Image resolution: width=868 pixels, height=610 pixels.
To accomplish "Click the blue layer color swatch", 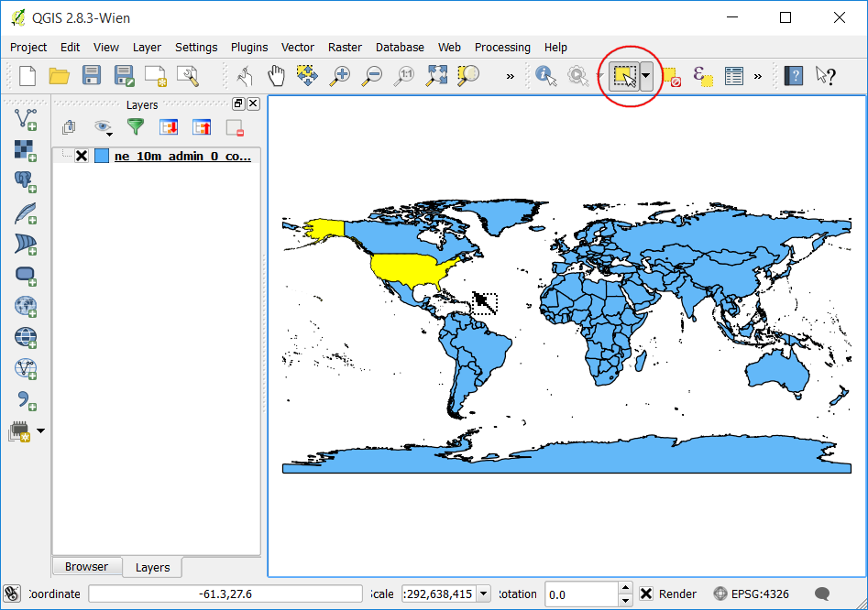I will (x=102, y=156).
